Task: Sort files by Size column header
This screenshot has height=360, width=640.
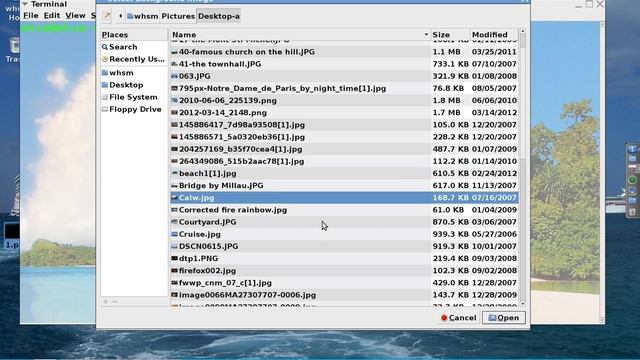Action: (x=450, y=35)
